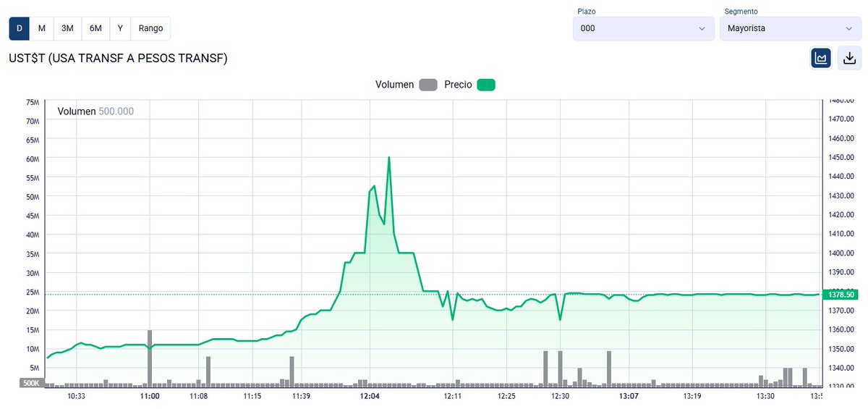Toggle the Volumen legend gray swatch
868x409 pixels.
coord(428,85)
